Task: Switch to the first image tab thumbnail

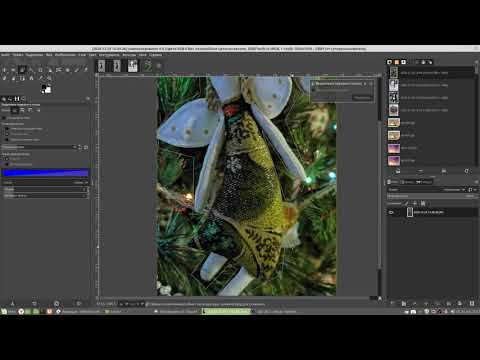Action: click(x=101, y=65)
